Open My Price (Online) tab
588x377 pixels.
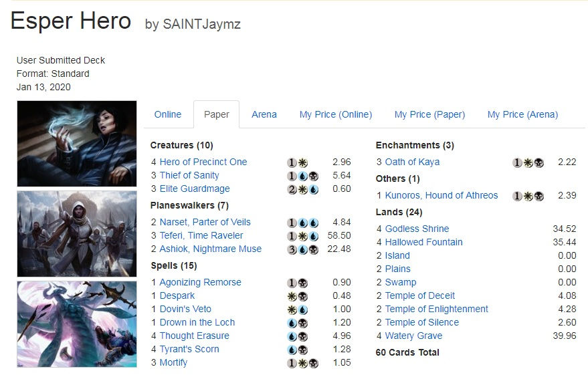pos(336,115)
